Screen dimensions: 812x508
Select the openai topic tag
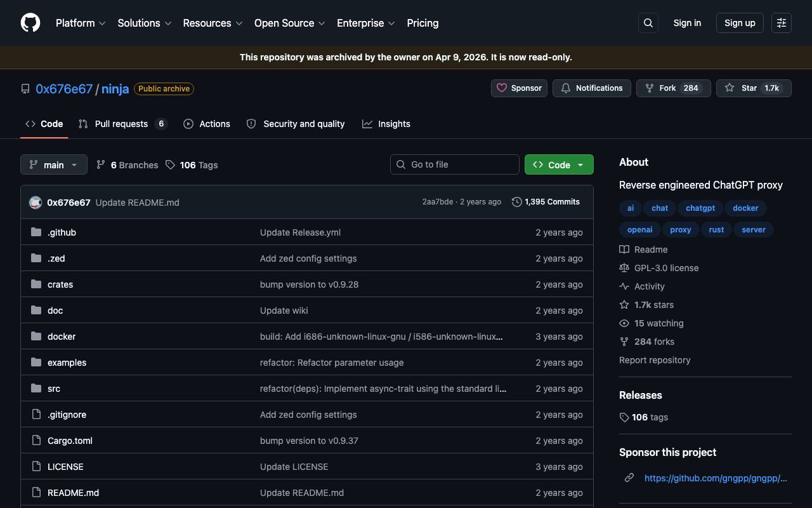[x=639, y=230]
